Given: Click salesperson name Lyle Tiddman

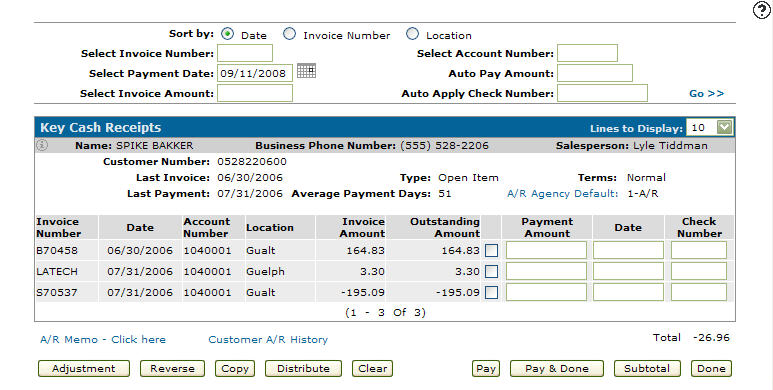Looking at the screenshot, I should pyautogui.click(x=670, y=146).
